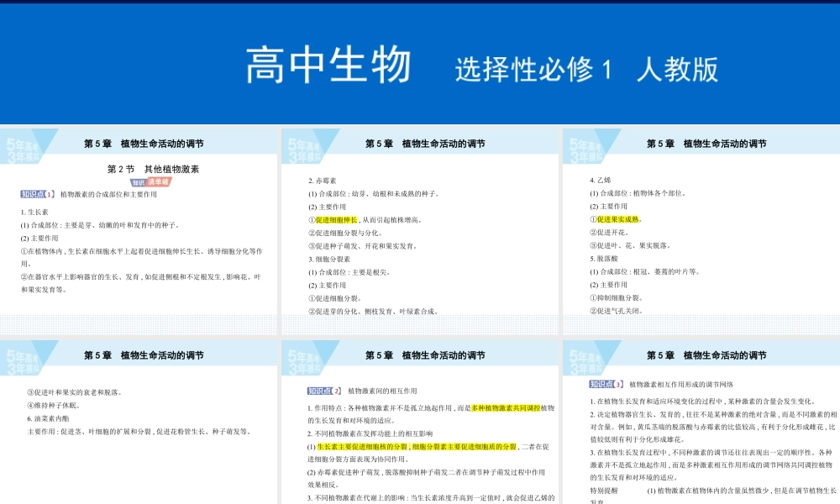Click the line ②促进气孔关闭

tap(616, 311)
